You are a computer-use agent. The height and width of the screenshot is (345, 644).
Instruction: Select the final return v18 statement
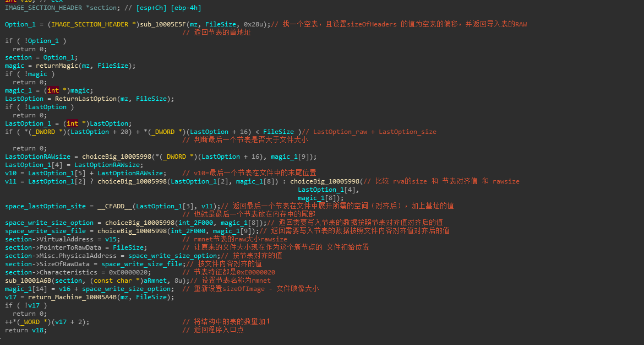25,330
